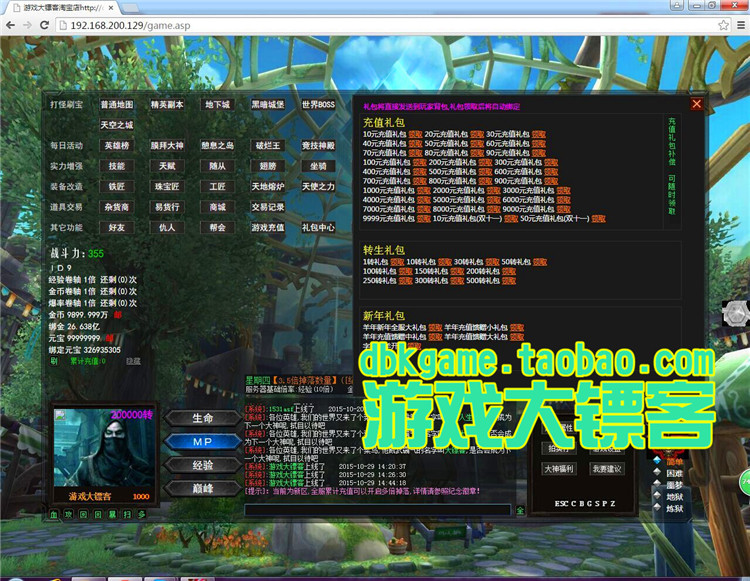Image resolution: width=750 pixels, height=581 pixels.
Task: Open the 世界BOSS menu entry
Action: coord(318,104)
